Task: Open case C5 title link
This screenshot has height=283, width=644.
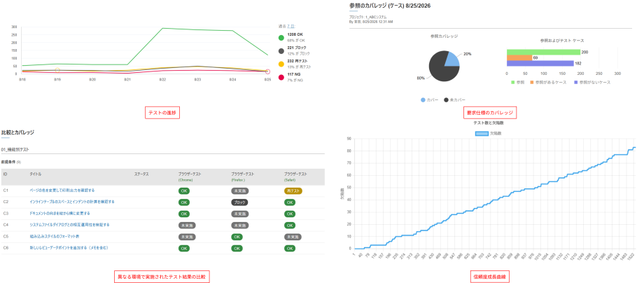Action: pyautogui.click(x=55, y=237)
